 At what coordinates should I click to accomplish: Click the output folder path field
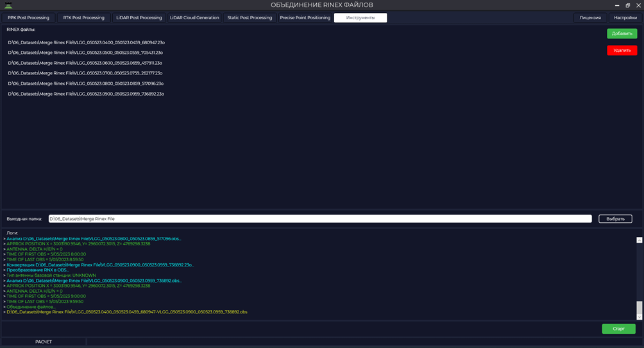pos(320,219)
